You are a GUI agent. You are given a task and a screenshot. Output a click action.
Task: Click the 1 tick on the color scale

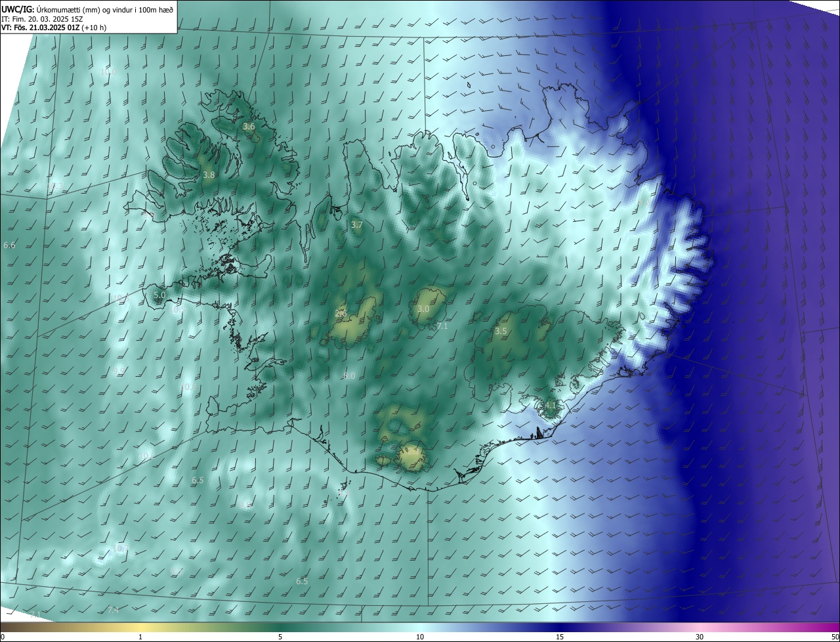pos(141,637)
